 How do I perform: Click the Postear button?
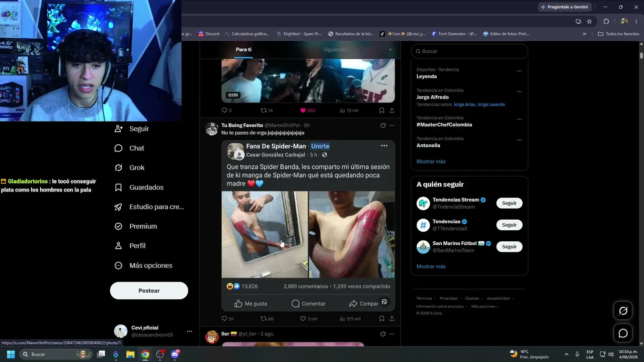[149, 291]
